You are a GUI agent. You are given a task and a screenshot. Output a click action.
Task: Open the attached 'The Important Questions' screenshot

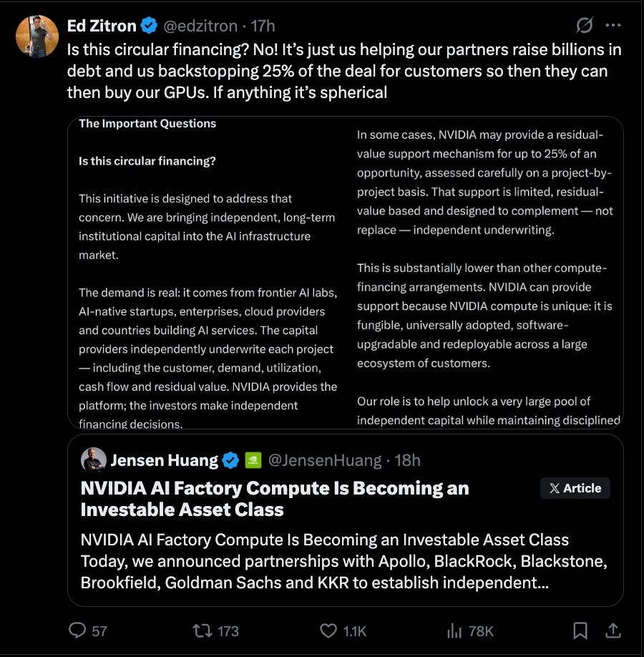345,273
